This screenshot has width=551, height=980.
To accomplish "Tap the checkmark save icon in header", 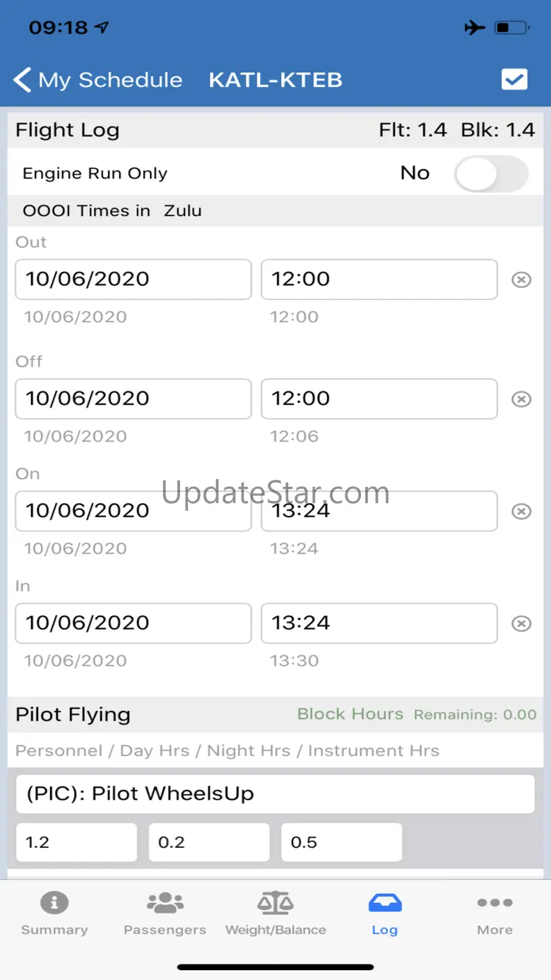I will point(514,80).
